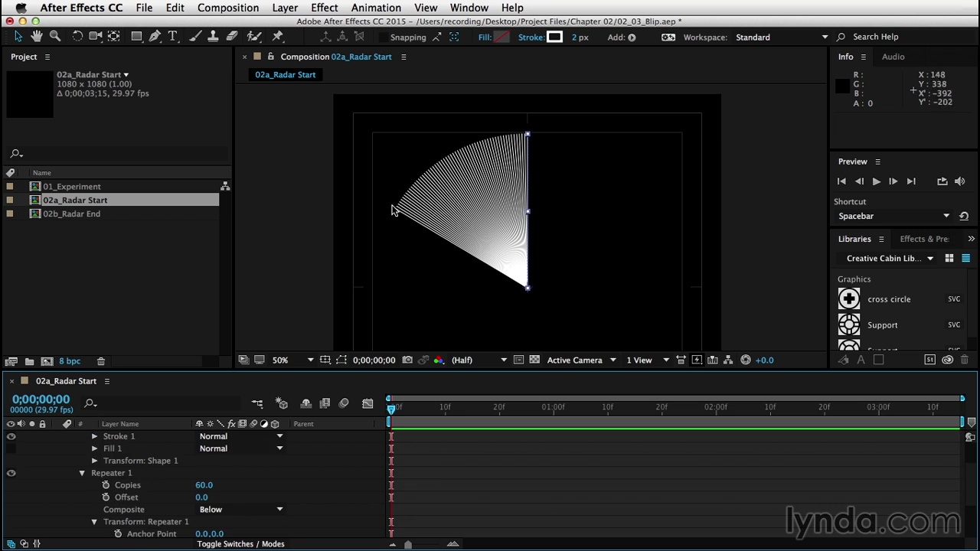The width and height of the screenshot is (980, 551).
Task: Select the Brush tool
Action: (x=195, y=37)
